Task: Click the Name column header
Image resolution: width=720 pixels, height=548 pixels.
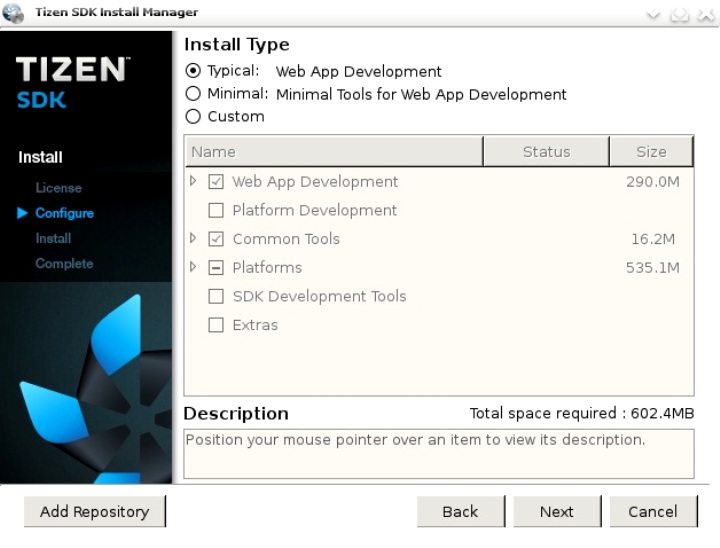Action: click(x=334, y=152)
